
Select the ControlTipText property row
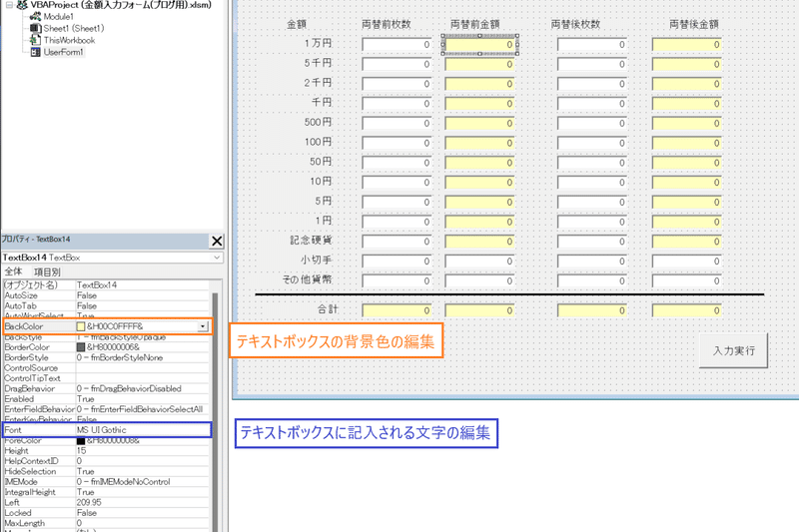pos(107,378)
